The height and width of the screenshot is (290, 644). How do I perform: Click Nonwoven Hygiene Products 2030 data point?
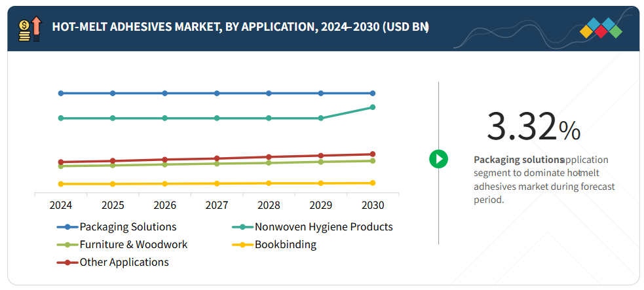pyautogui.click(x=373, y=107)
